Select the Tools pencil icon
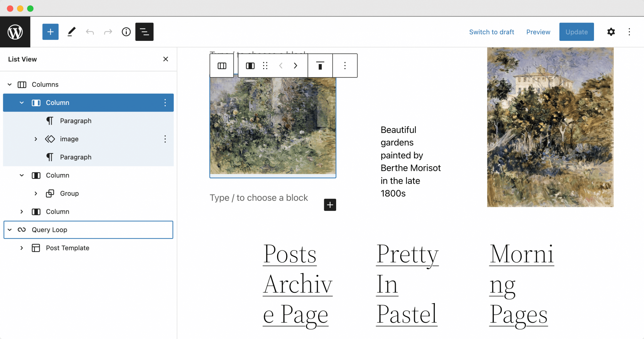644x339 pixels. click(72, 32)
